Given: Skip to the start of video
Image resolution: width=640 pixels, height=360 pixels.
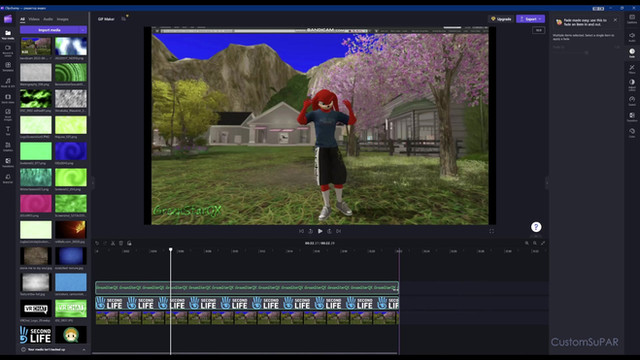Looking at the screenshot, I should pos(301,231).
